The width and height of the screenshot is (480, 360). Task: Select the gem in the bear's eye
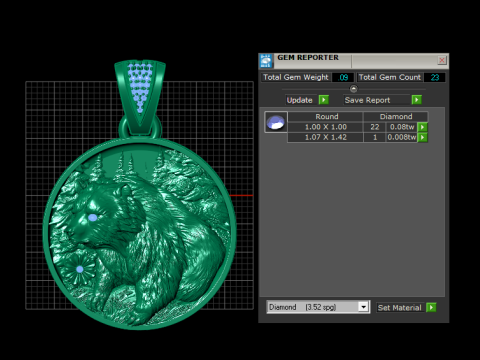93,218
